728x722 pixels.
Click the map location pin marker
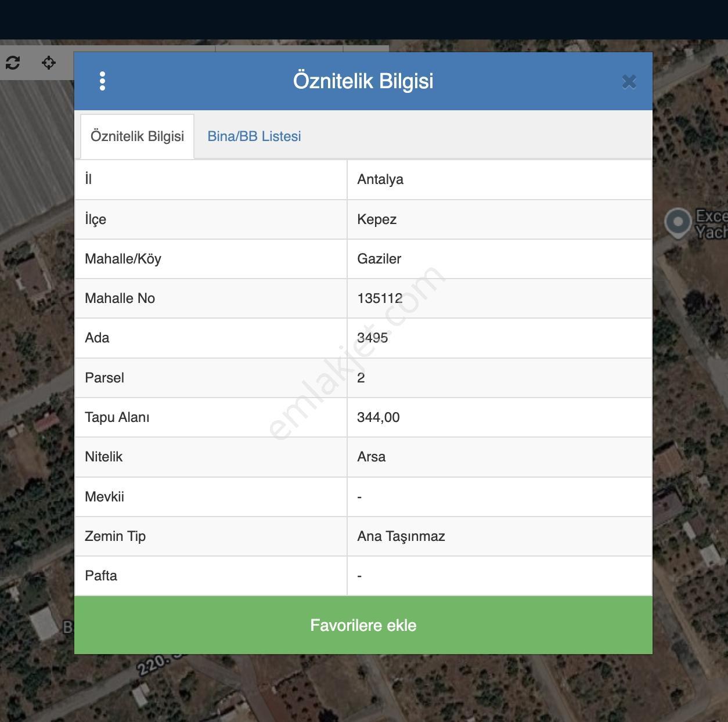[677, 223]
